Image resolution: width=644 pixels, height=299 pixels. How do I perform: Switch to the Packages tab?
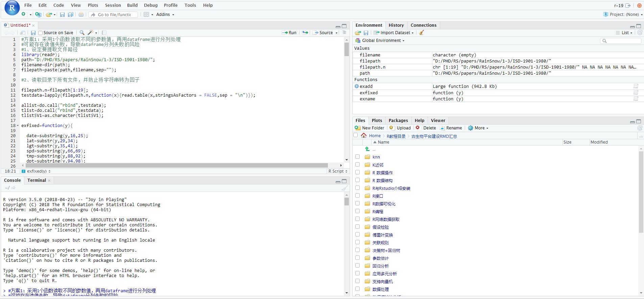click(x=398, y=121)
